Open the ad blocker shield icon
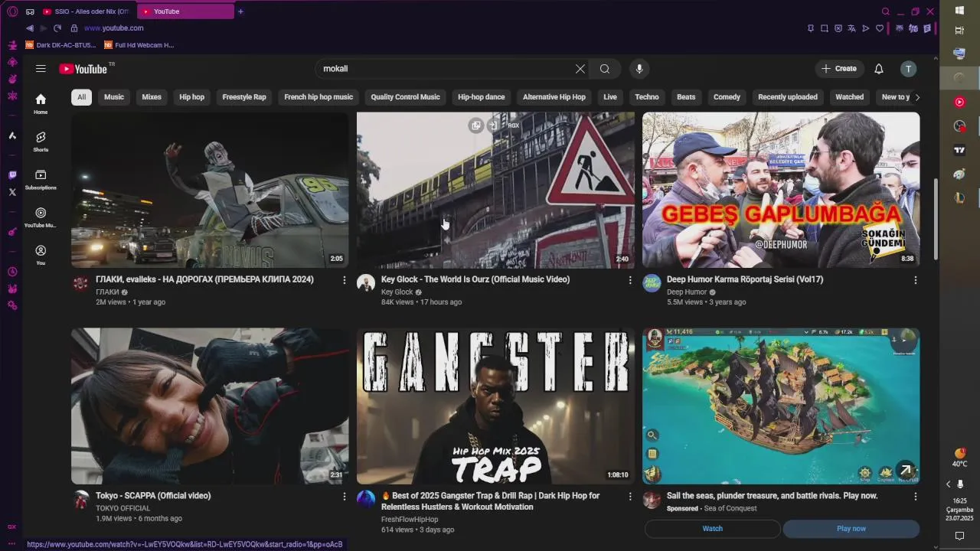980x551 pixels. 838,28
